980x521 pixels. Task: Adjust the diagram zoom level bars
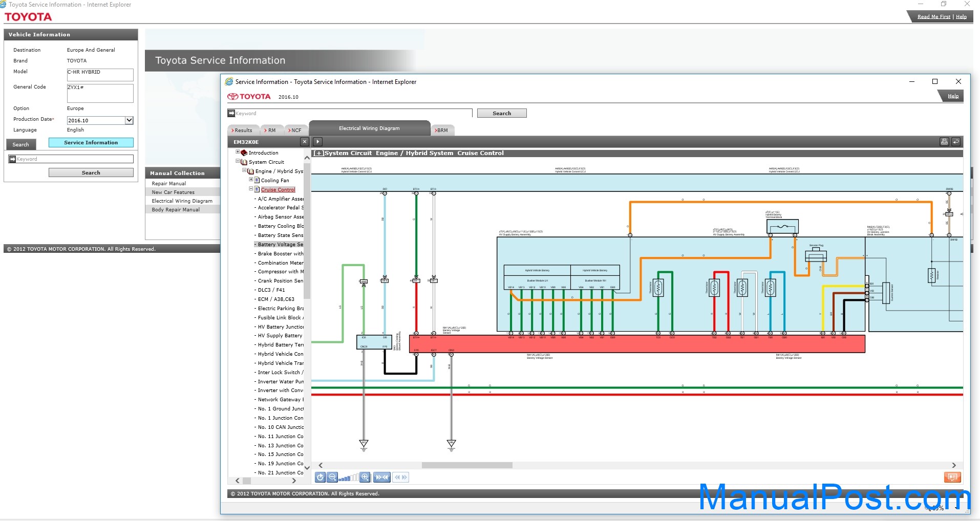tap(348, 478)
